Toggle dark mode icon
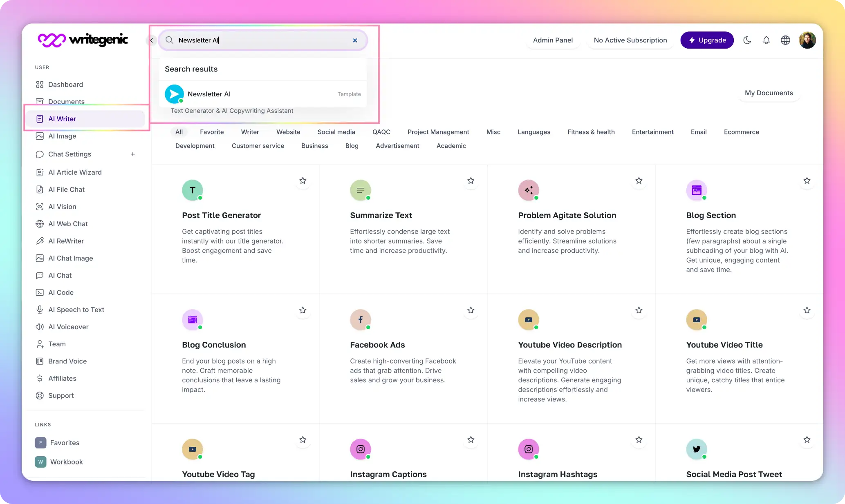 pos(747,40)
